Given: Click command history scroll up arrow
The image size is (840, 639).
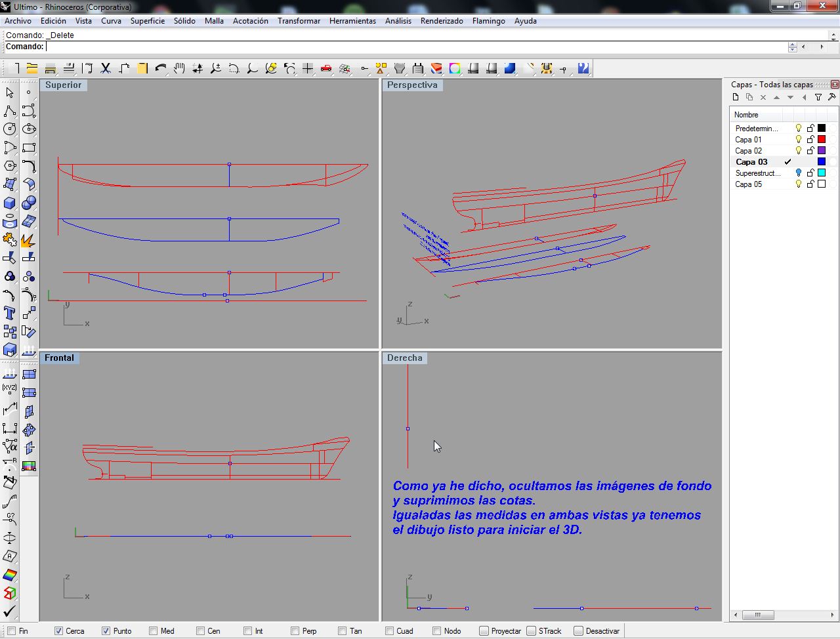Looking at the screenshot, I should click(x=833, y=35).
